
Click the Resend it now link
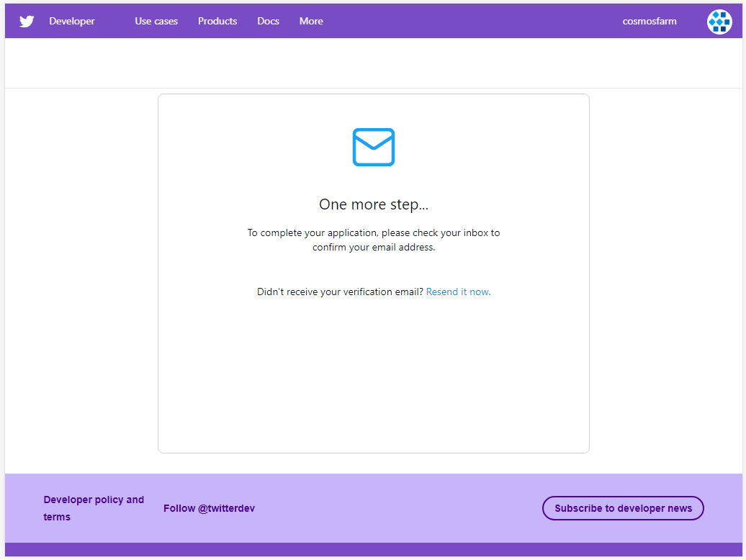point(458,292)
